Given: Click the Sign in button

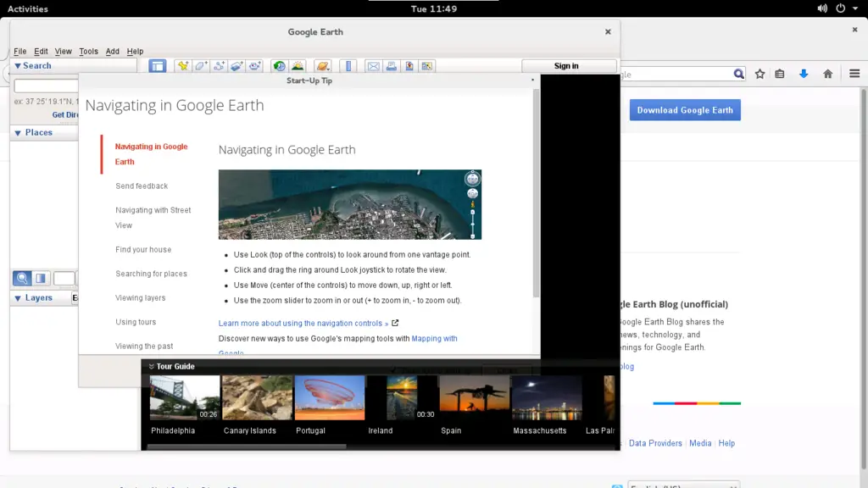Looking at the screenshot, I should [569, 66].
